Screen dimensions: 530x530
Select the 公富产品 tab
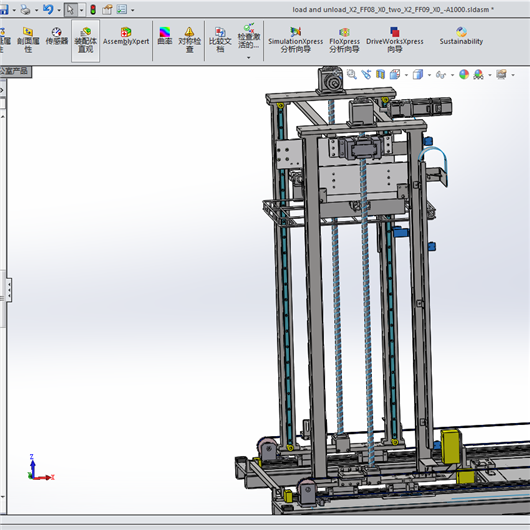(x=15, y=71)
